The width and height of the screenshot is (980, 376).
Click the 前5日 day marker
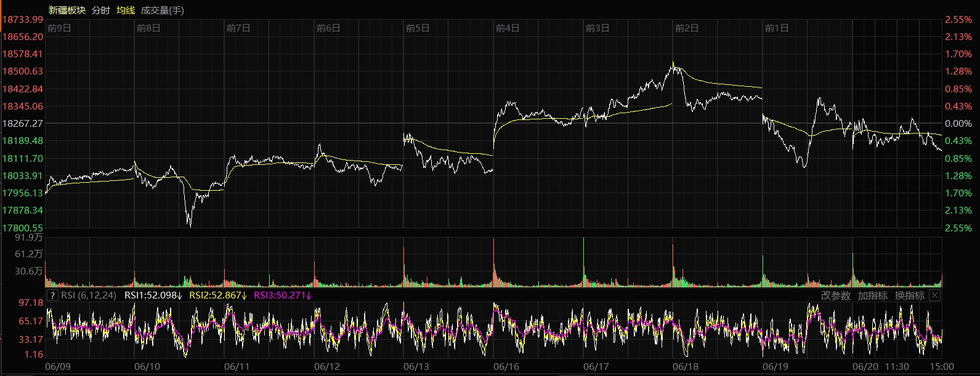point(418,28)
